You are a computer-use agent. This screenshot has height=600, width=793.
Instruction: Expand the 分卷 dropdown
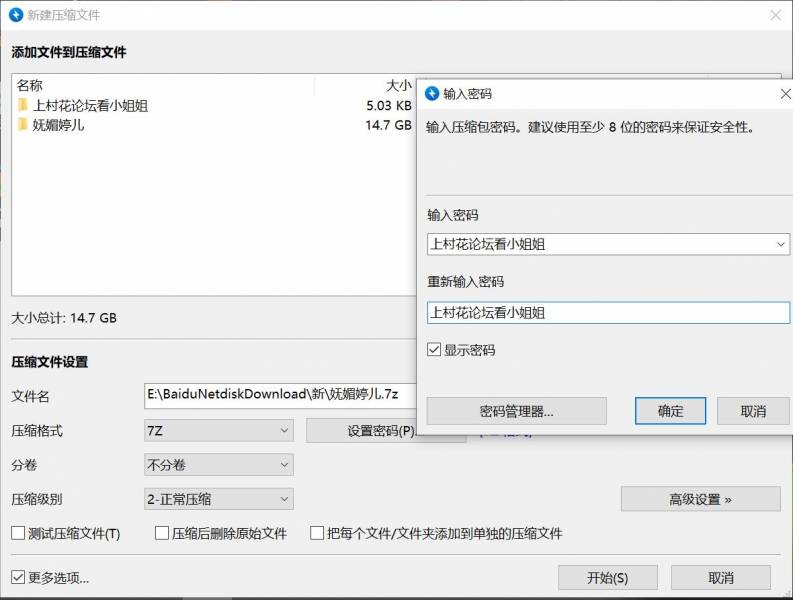(x=219, y=465)
